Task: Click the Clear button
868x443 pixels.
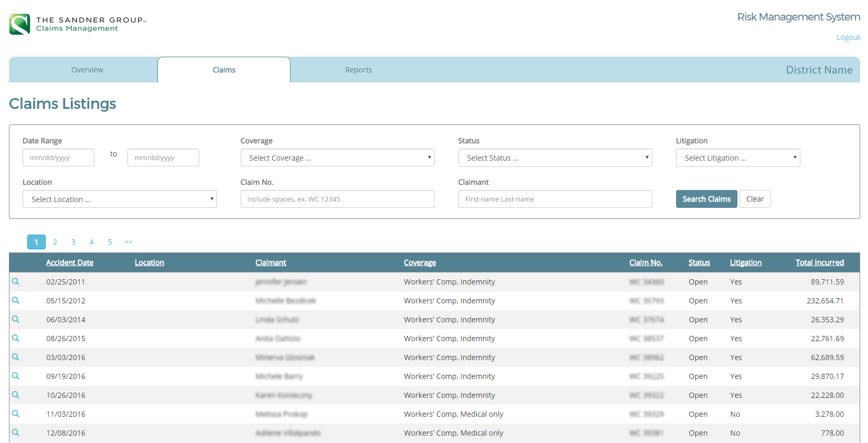Action: (755, 199)
